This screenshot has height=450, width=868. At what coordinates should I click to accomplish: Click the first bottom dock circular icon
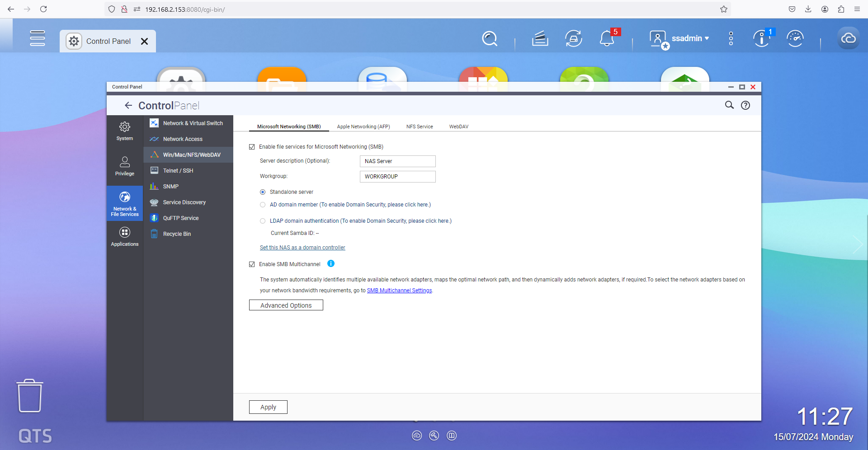tap(417, 436)
